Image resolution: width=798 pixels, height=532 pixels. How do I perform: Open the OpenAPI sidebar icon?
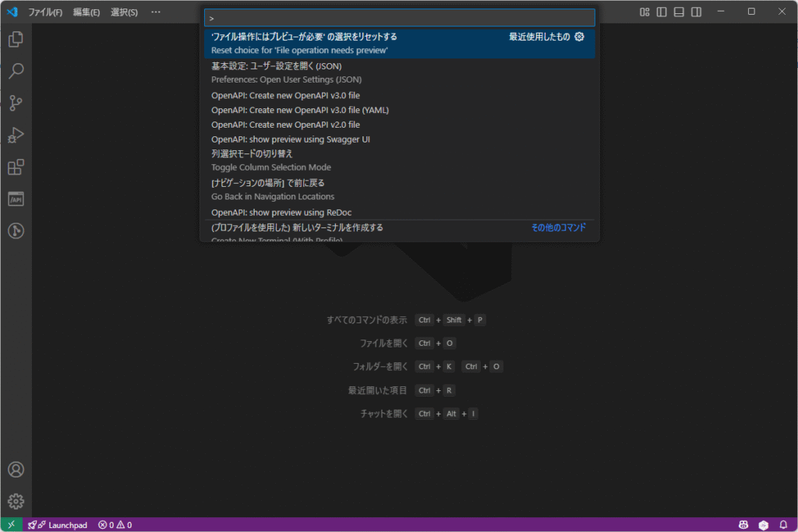point(16,199)
